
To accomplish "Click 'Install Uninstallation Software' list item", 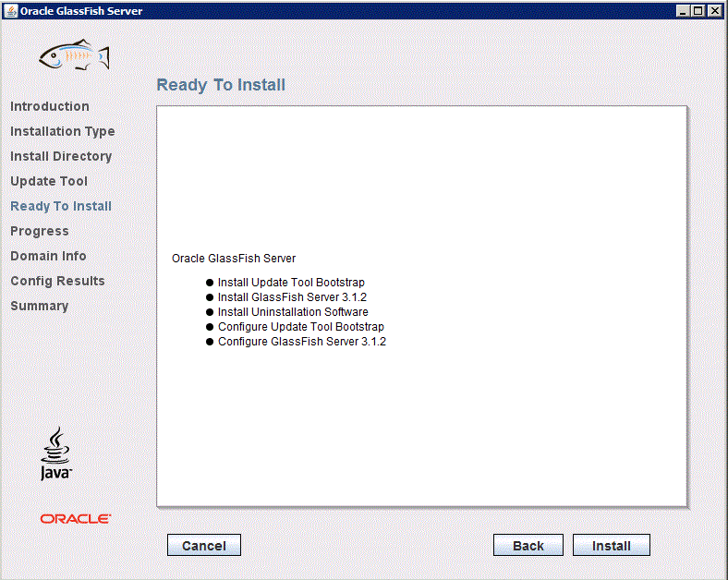I will tap(287, 312).
